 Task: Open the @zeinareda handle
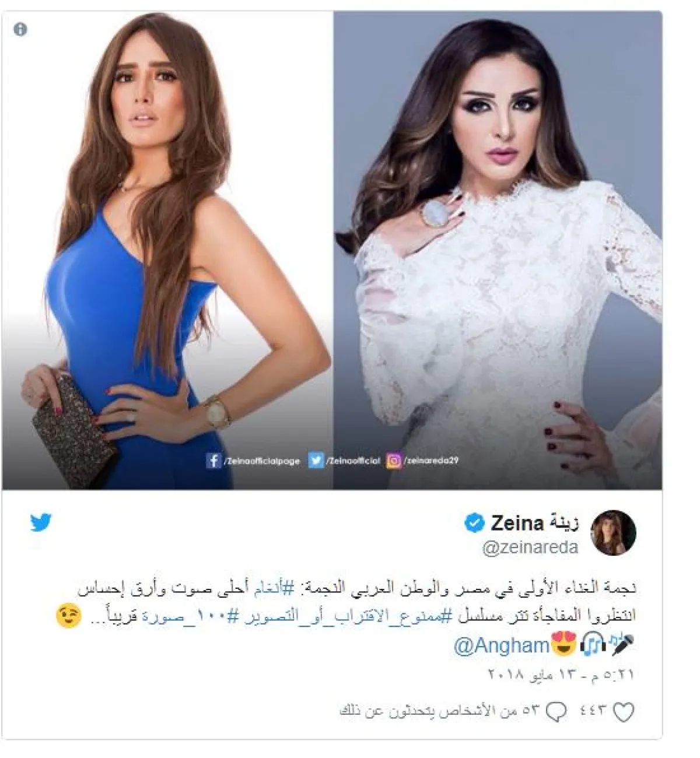point(530,548)
